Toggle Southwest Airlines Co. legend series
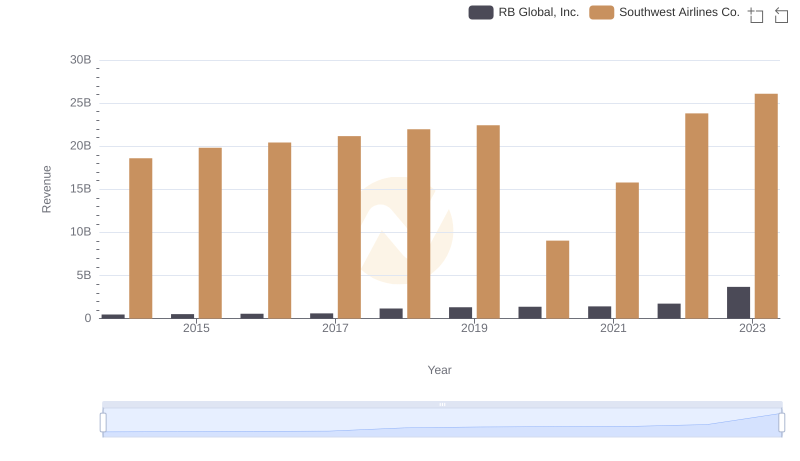Viewport: 800px width, 461px height. tap(664, 12)
